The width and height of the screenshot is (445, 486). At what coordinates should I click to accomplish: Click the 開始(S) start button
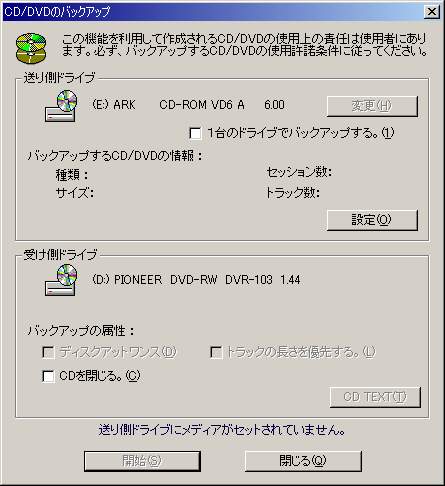pos(142,461)
